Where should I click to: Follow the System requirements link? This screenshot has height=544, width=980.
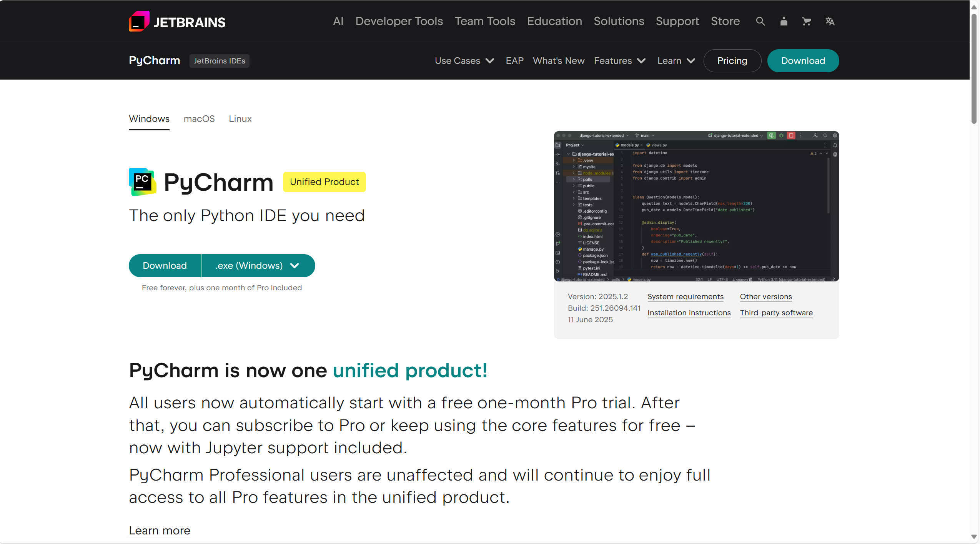[x=685, y=297]
